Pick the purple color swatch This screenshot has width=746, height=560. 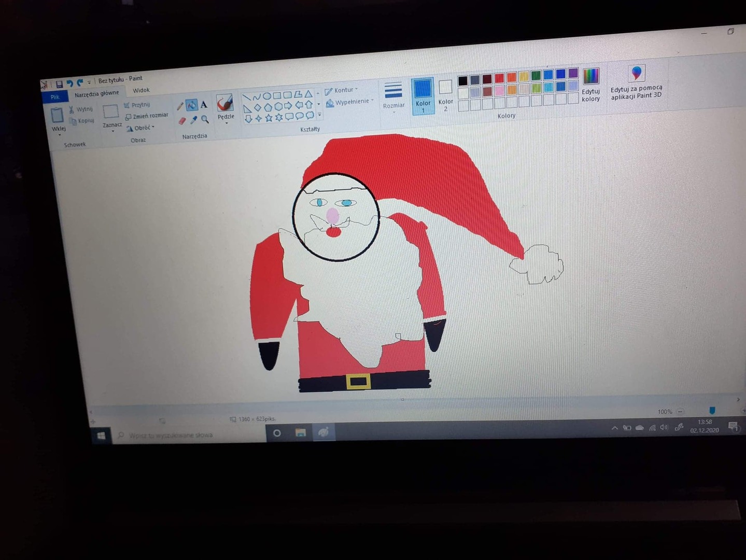[x=573, y=73]
